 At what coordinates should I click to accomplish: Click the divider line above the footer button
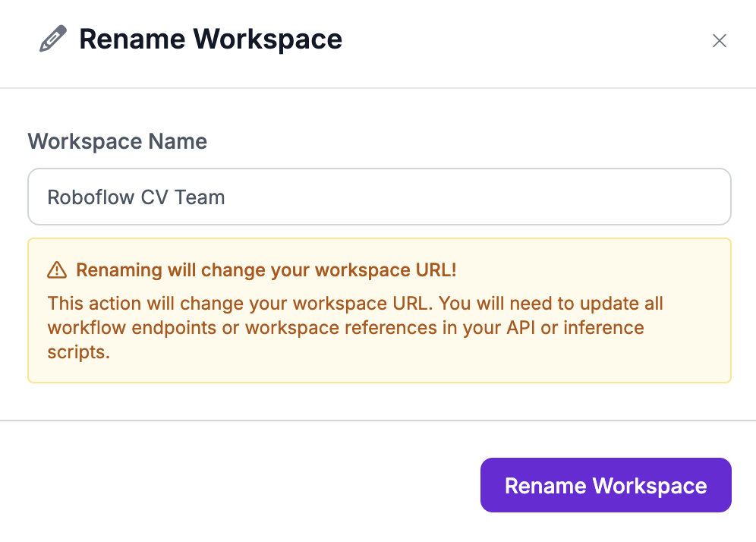[378, 420]
